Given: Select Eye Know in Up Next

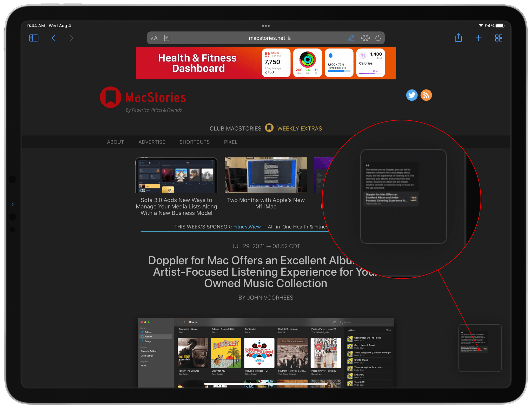Looking at the screenshot, I should tap(369, 376).
